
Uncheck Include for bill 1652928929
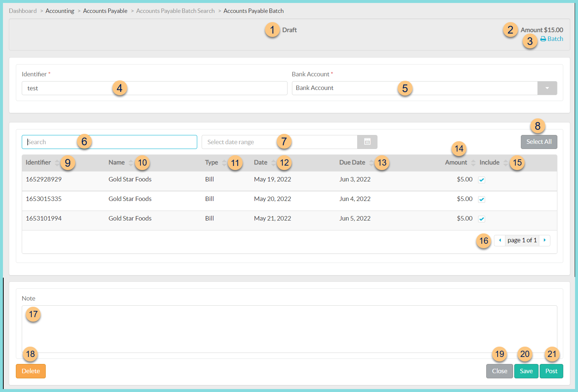(x=481, y=180)
